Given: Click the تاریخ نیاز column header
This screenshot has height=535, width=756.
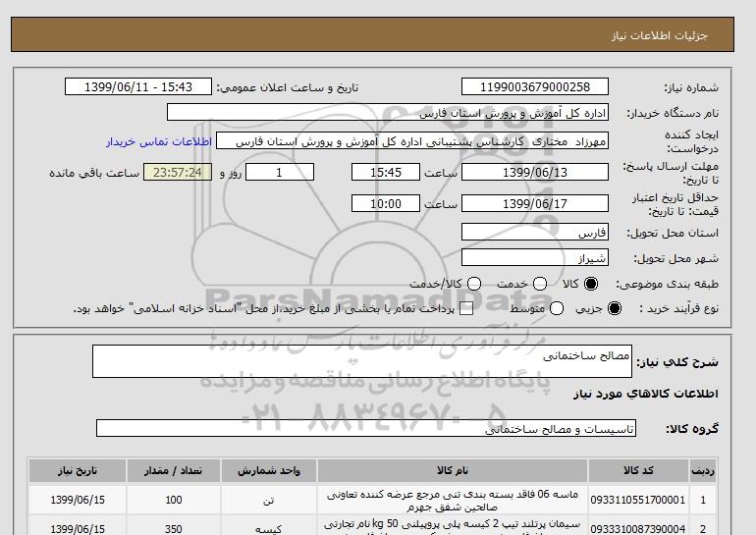Looking at the screenshot, I should click(x=78, y=471).
